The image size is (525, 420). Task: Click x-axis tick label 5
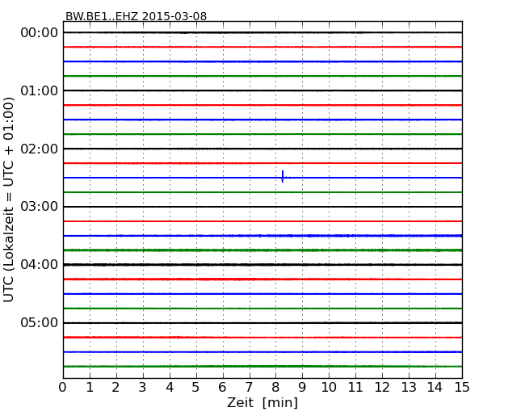[x=196, y=388]
